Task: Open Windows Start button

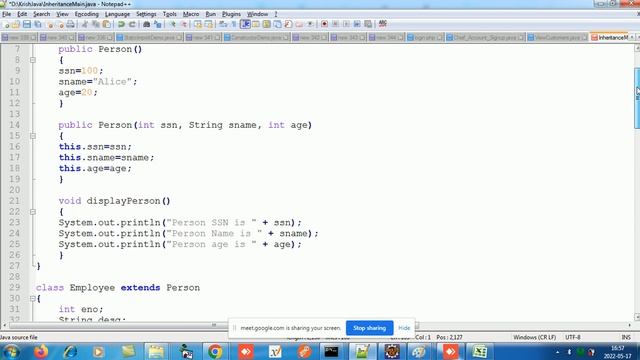Action: (11, 352)
